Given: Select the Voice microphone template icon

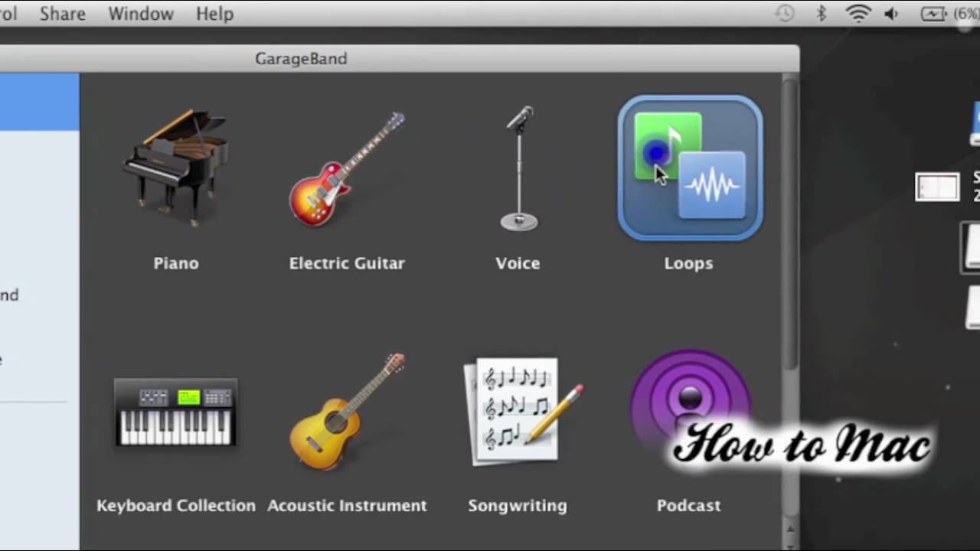Looking at the screenshot, I should coord(519,168).
